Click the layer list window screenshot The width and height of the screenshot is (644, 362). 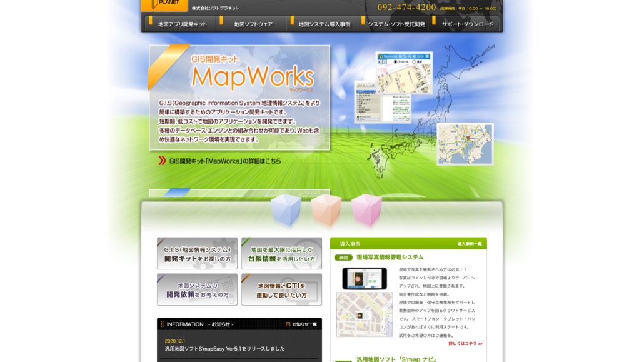383,102
